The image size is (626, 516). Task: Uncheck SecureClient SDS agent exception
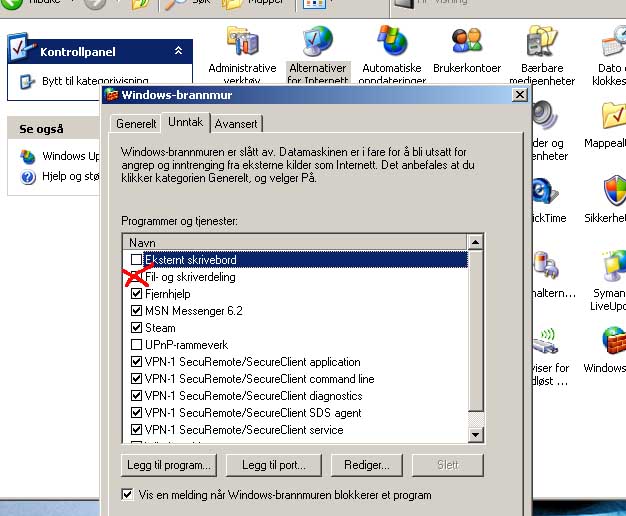click(136, 412)
